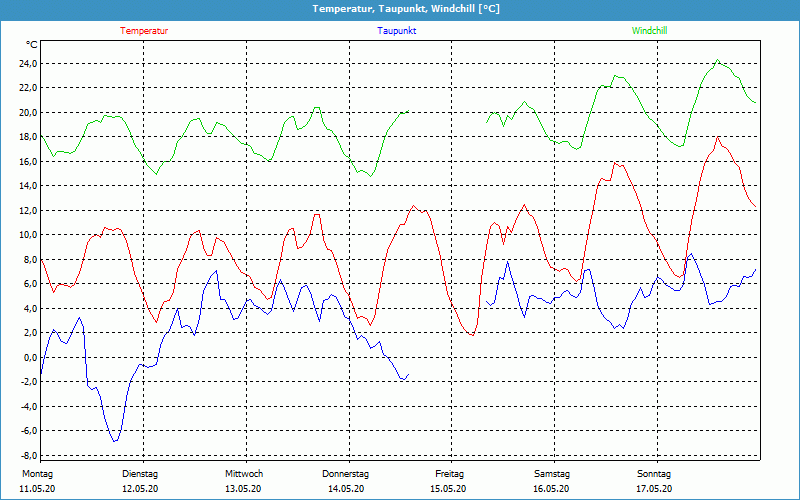Select the 22,0 y-axis value

tap(28, 88)
